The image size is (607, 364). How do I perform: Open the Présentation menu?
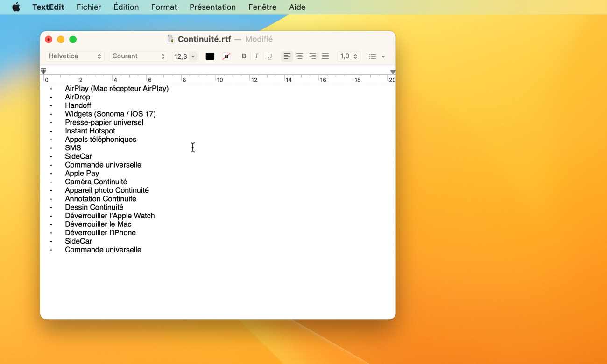click(x=212, y=7)
